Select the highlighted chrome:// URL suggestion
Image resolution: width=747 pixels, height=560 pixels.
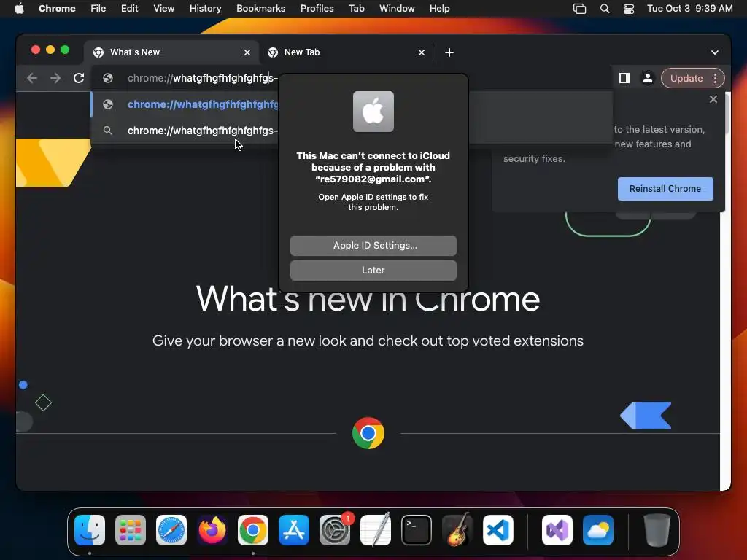coord(185,104)
